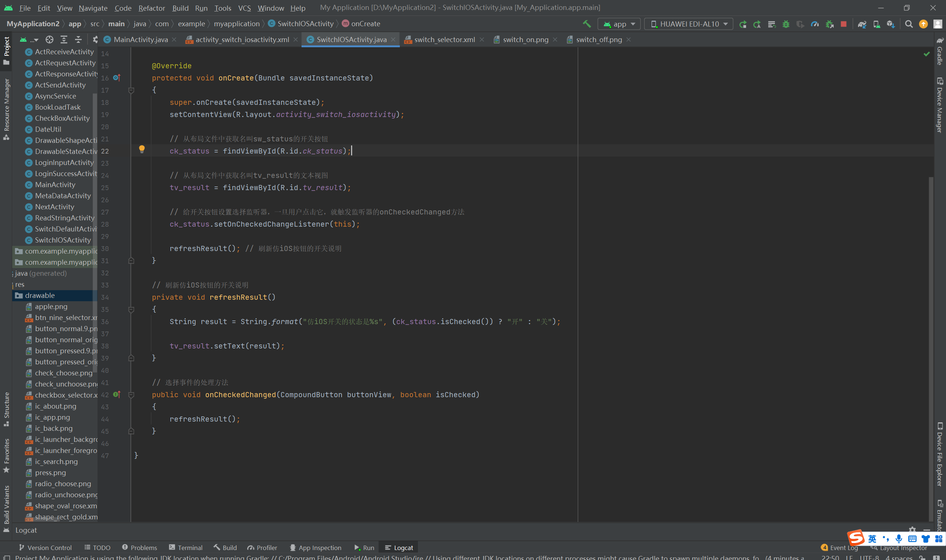This screenshot has width=946, height=560.
Task: Open the Profile app speedometer icon
Action: (815, 24)
